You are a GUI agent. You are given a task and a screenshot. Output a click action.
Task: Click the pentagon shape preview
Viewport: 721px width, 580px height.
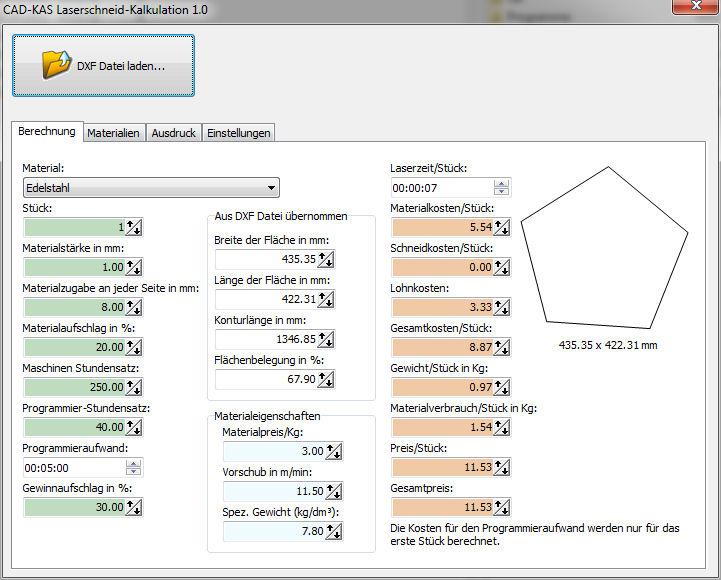click(x=604, y=248)
